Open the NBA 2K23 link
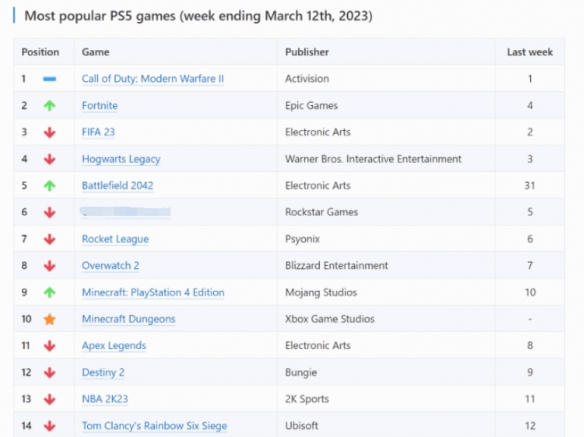The height and width of the screenshot is (437, 584). coord(105,399)
